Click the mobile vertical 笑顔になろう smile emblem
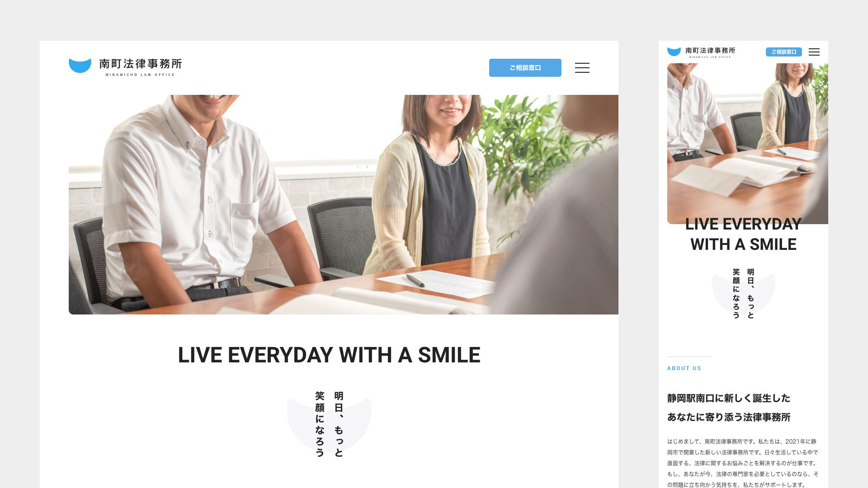The height and width of the screenshot is (488, 868). [x=743, y=293]
